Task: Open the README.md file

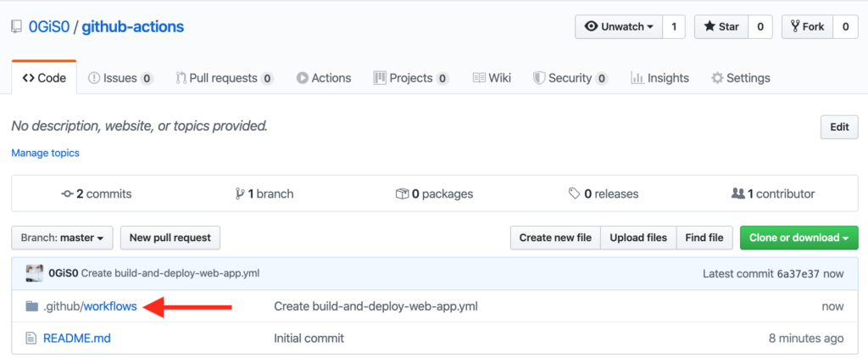Action: [x=77, y=338]
